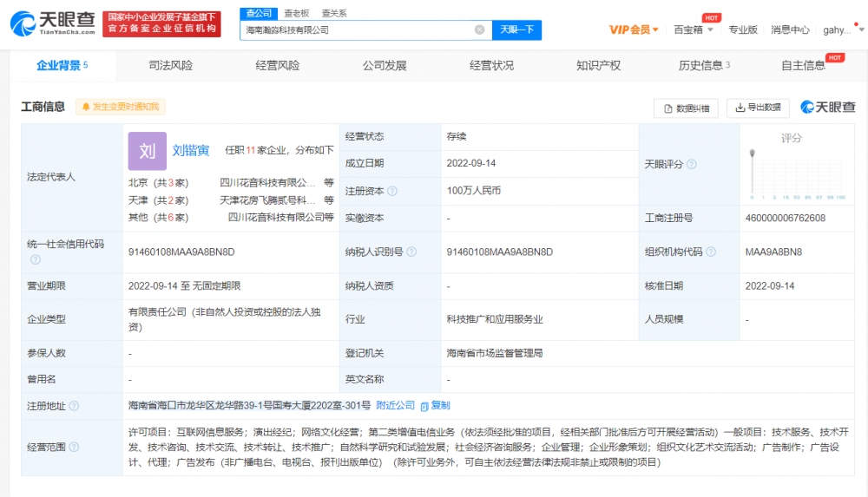Image resolution: width=868 pixels, height=497 pixels.
Task: Click the 发生变更时通知我 bell button
Action: tap(121, 107)
